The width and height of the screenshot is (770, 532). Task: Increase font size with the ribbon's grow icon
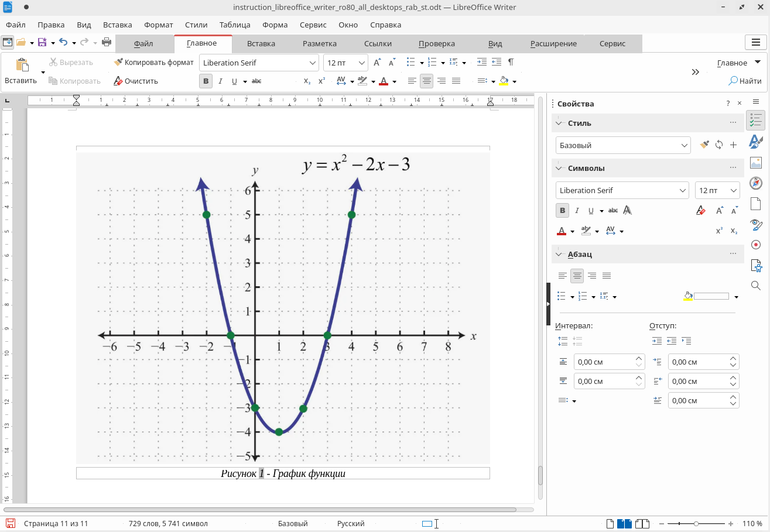tap(377, 63)
